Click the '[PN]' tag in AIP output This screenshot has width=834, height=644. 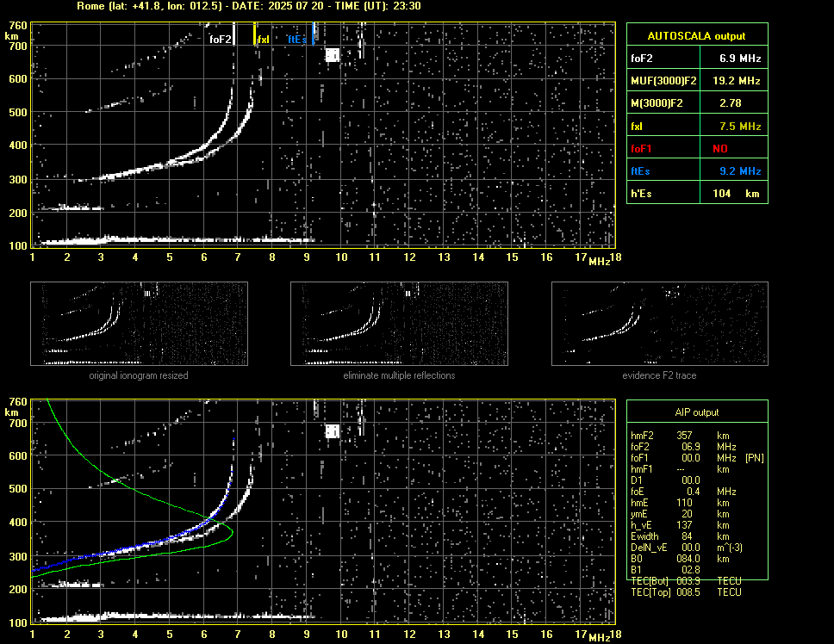click(x=755, y=458)
